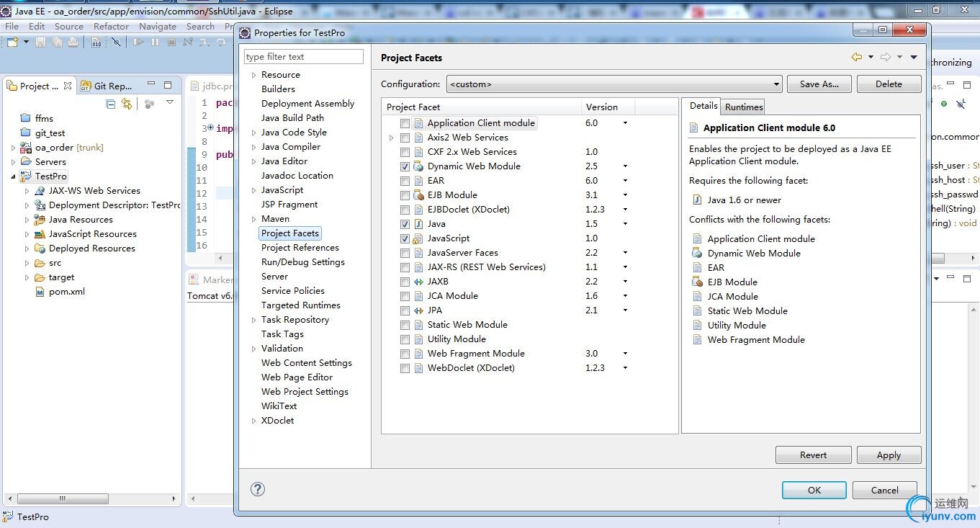Uncheck the Dynamic Web Module facet

pyautogui.click(x=405, y=166)
